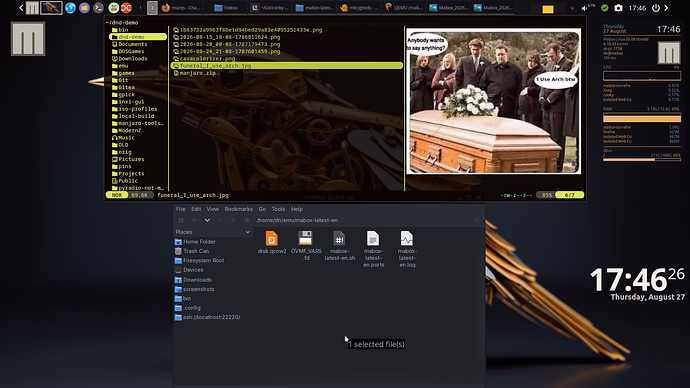Image resolution: width=690 pixels, height=388 pixels.
Task: Switch to the Firefox muzqs taskbar window
Action: [181, 8]
